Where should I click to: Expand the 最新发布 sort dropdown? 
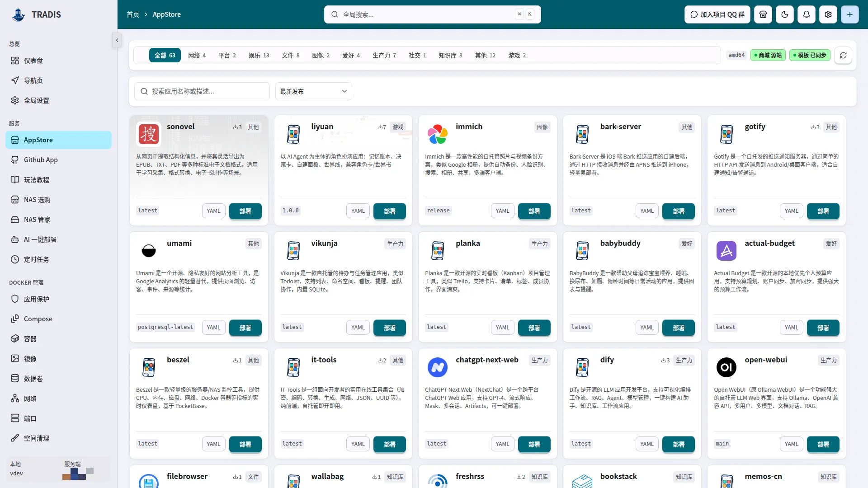click(313, 91)
